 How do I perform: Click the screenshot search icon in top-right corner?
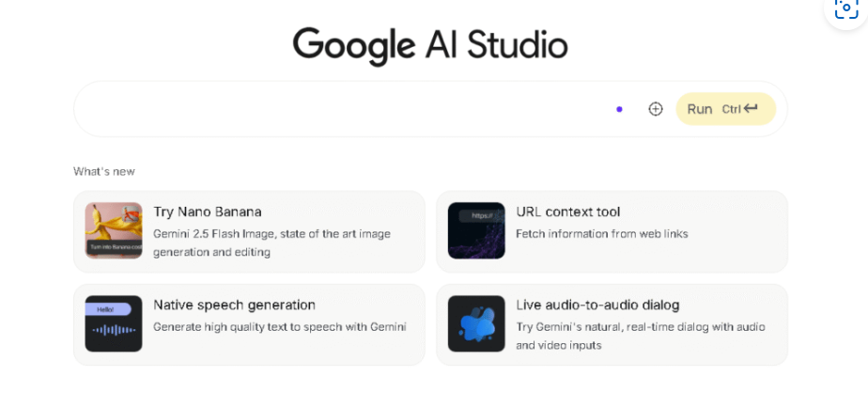845,8
